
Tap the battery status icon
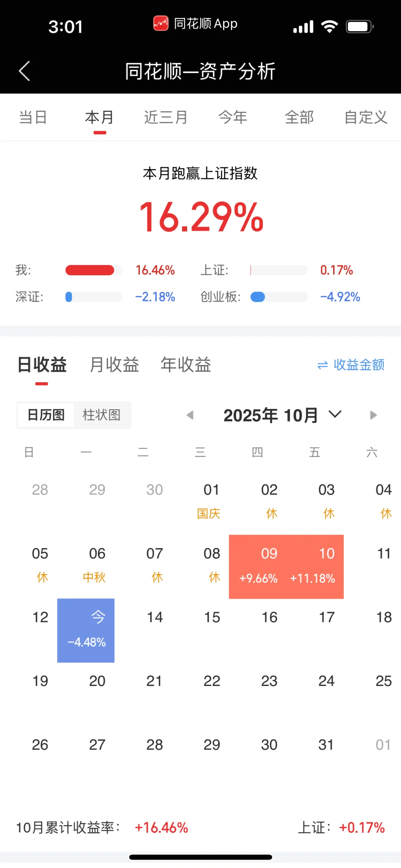click(359, 27)
